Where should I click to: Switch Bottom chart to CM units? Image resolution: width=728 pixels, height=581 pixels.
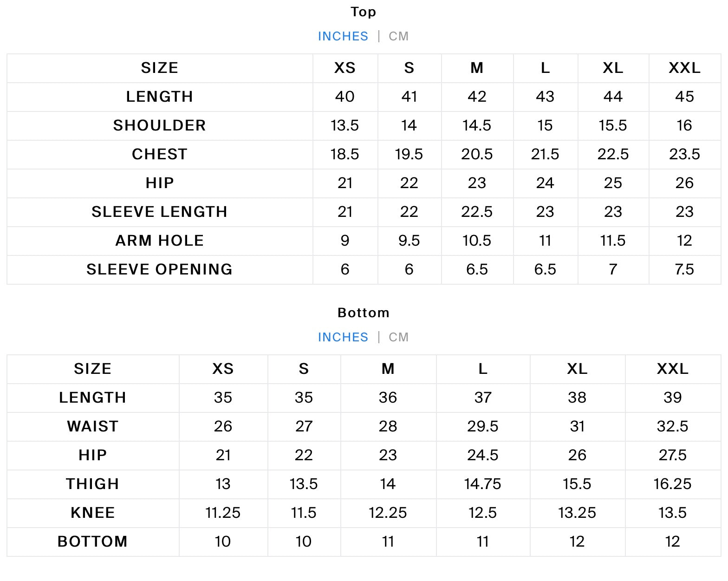coord(398,337)
